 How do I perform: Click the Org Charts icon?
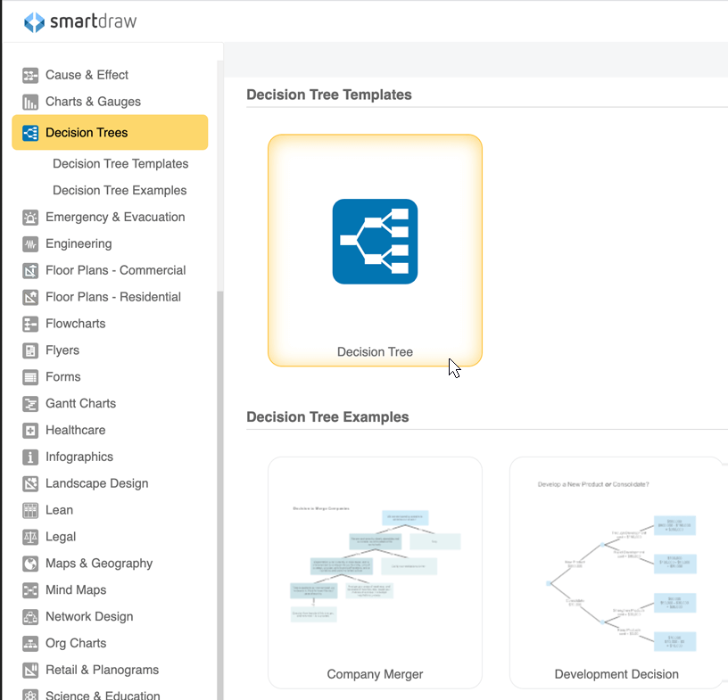pos(30,643)
